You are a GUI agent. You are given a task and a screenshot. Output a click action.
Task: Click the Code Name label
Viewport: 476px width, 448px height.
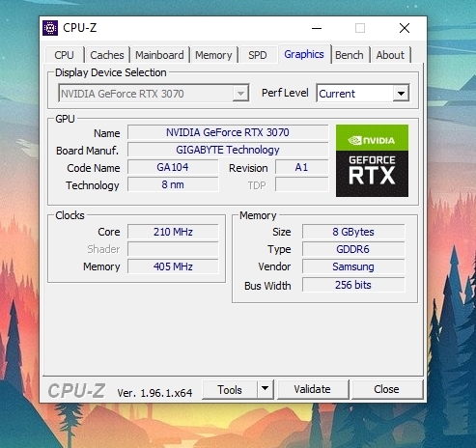pos(94,168)
